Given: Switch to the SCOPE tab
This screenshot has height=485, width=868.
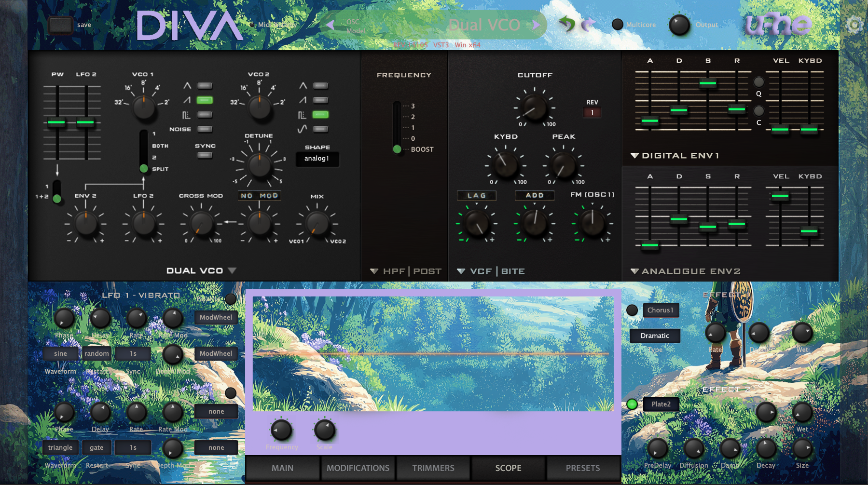Looking at the screenshot, I should tap(509, 468).
